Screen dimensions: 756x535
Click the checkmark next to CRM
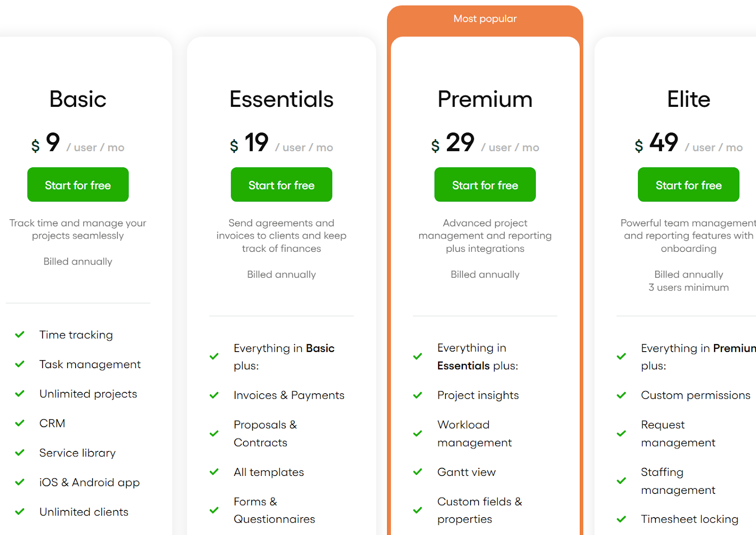tap(20, 423)
